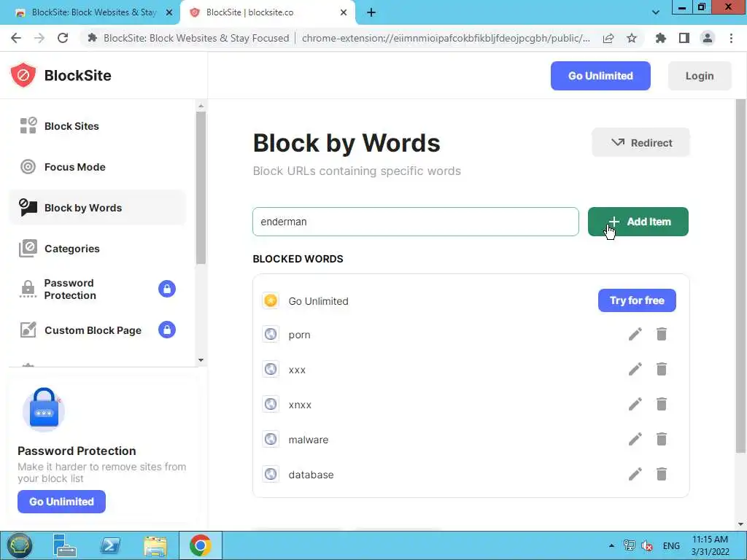Viewport: 747px width, 560px height.
Task: Open Chrome's three-dot menu
Action: (x=731, y=38)
